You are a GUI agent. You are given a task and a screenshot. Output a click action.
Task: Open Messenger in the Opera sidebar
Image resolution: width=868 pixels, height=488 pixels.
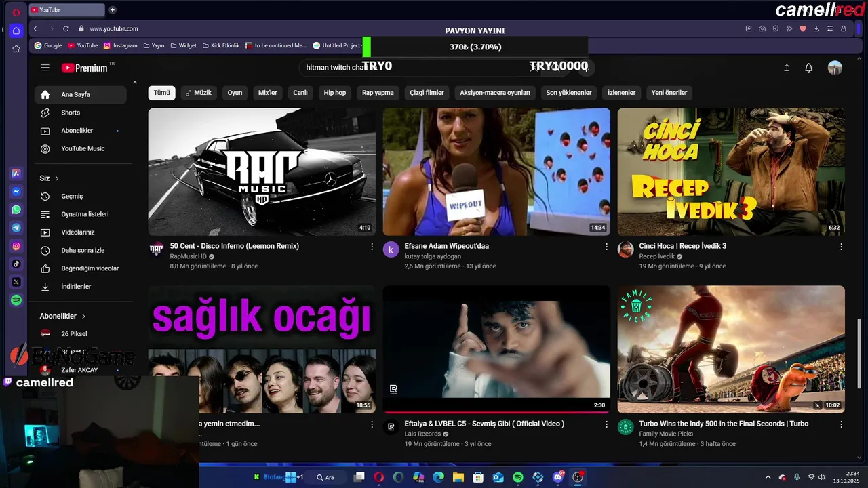16,192
